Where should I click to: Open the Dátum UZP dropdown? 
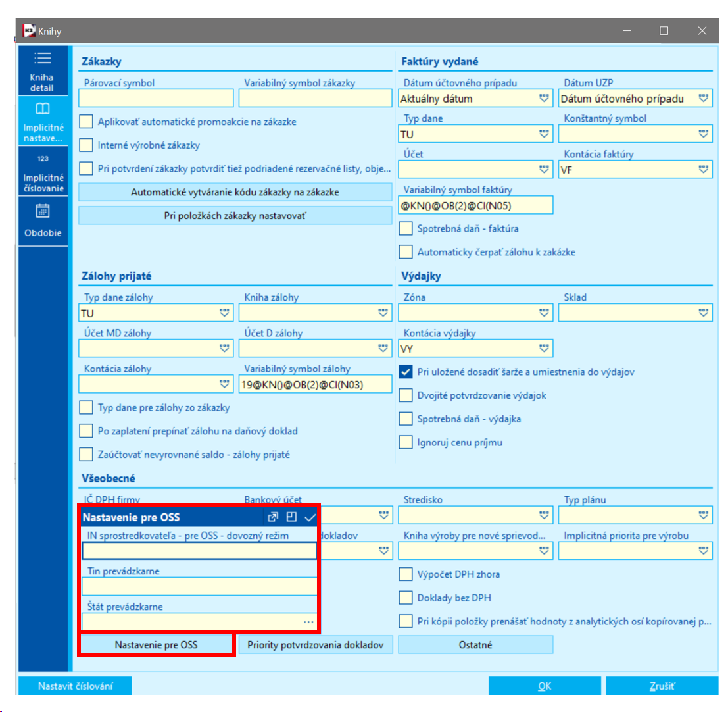pos(704,99)
